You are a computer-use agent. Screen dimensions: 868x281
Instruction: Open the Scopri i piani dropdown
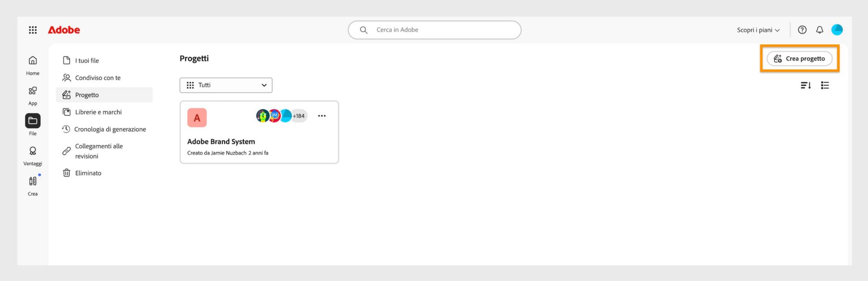pos(757,30)
